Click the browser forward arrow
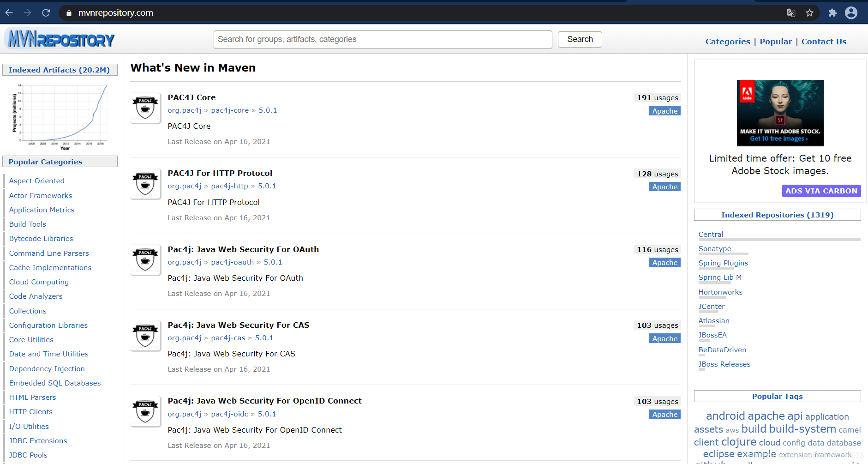The image size is (868, 464). (28, 13)
